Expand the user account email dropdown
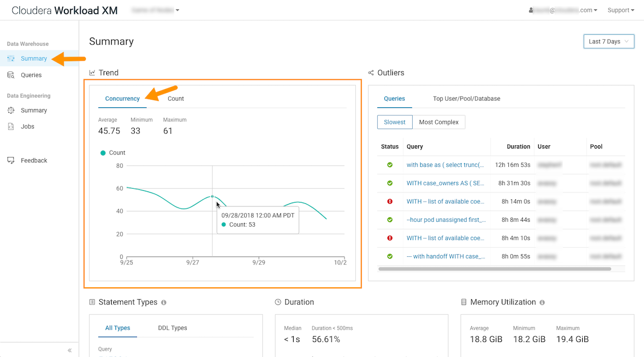The width and height of the screenshot is (644, 357). pos(563,10)
